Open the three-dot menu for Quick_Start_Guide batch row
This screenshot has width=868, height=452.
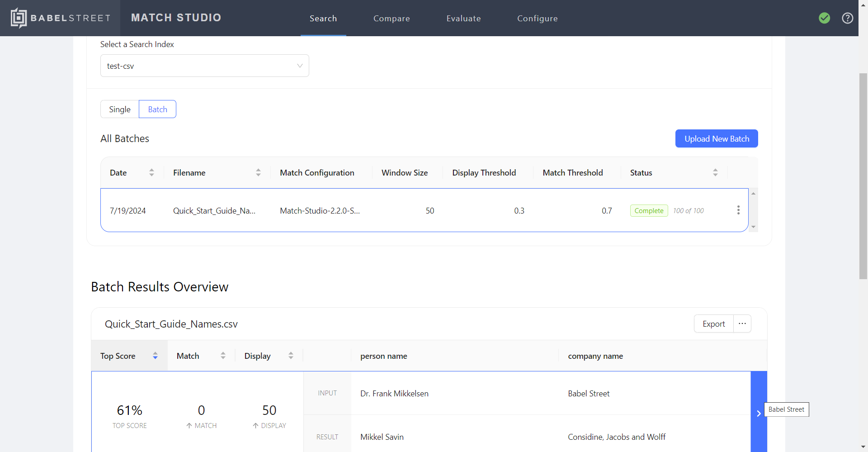click(738, 210)
